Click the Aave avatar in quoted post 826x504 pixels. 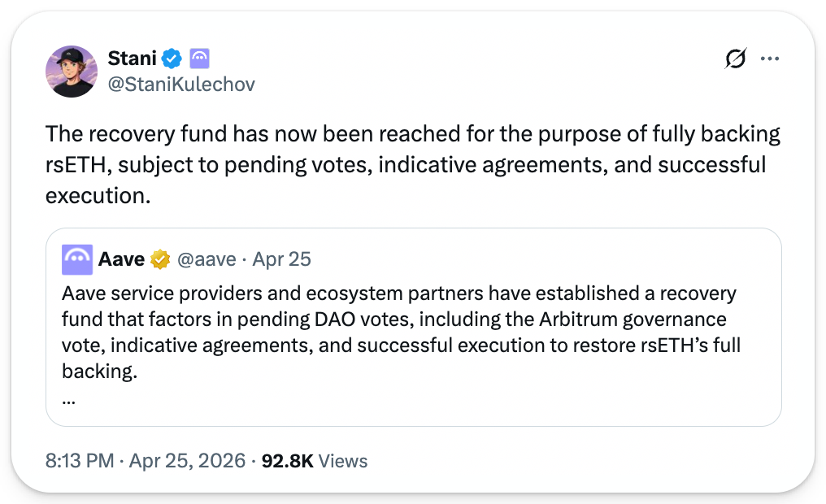[x=77, y=259]
